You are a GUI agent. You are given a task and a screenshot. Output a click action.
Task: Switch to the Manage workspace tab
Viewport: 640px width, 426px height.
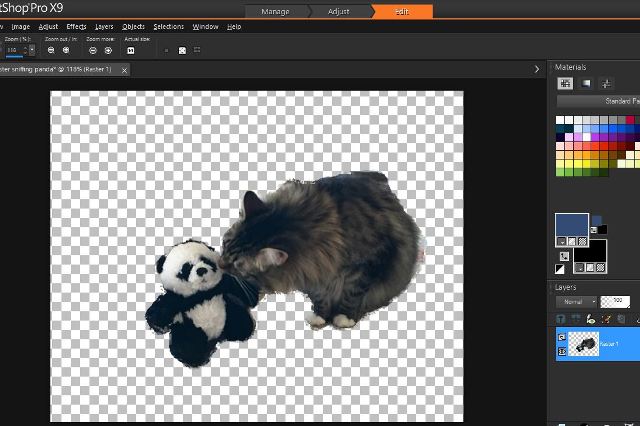(x=275, y=11)
